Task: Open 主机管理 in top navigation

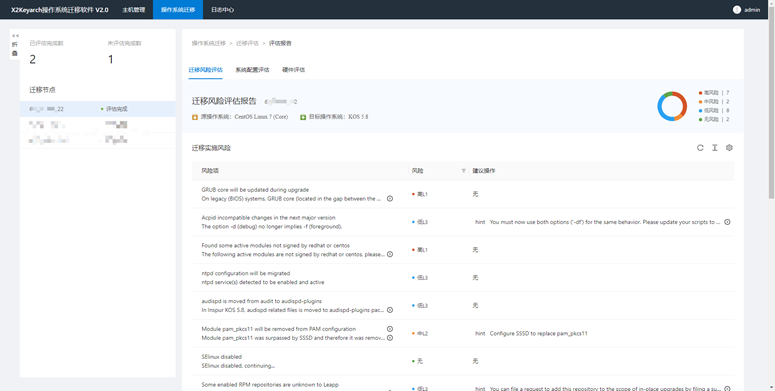Action: pos(133,9)
